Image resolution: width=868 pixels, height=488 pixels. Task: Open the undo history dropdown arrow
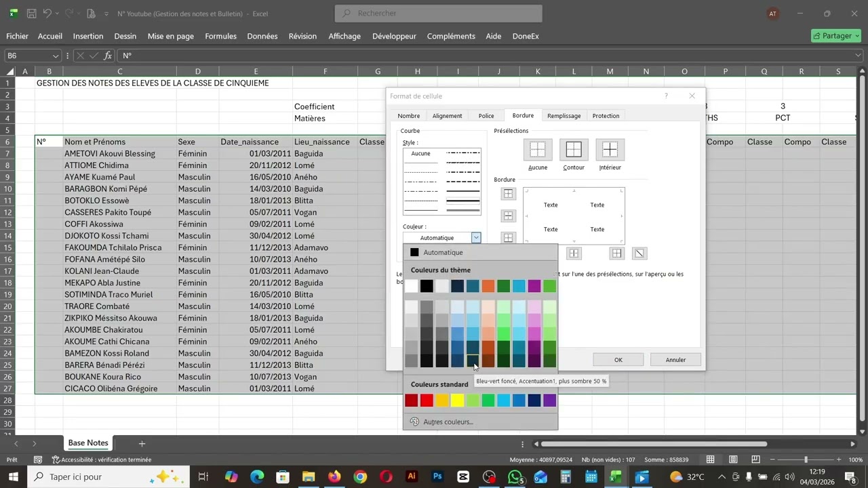(x=57, y=14)
